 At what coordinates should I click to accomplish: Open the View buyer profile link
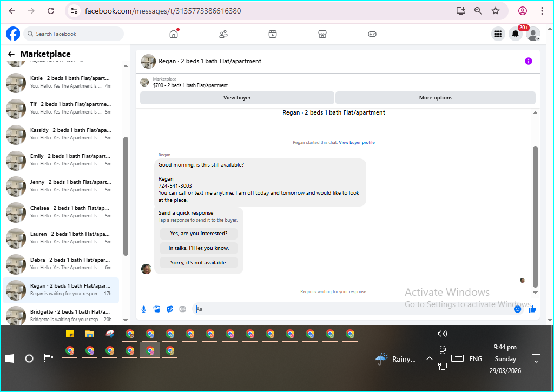pyautogui.click(x=357, y=142)
